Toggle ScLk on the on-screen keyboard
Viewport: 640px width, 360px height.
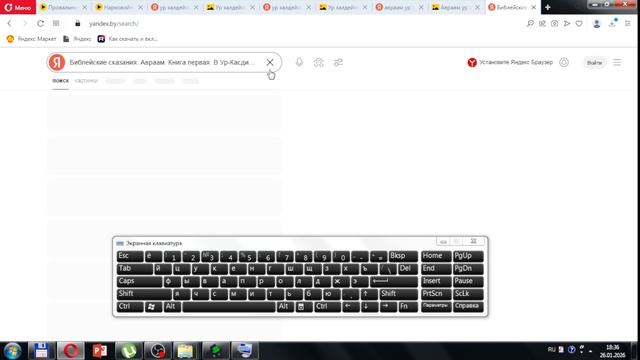pyautogui.click(x=468, y=294)
